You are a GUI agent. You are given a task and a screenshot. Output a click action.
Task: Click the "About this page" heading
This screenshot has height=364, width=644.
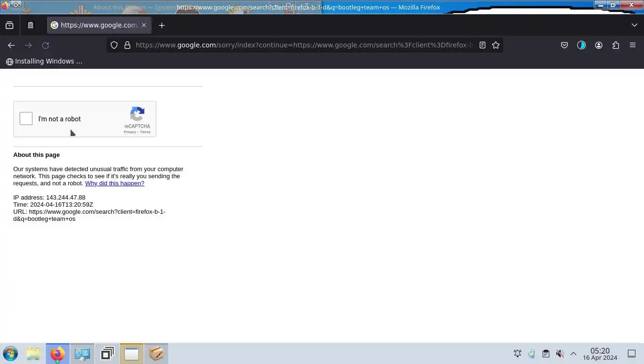click(36, 155)
